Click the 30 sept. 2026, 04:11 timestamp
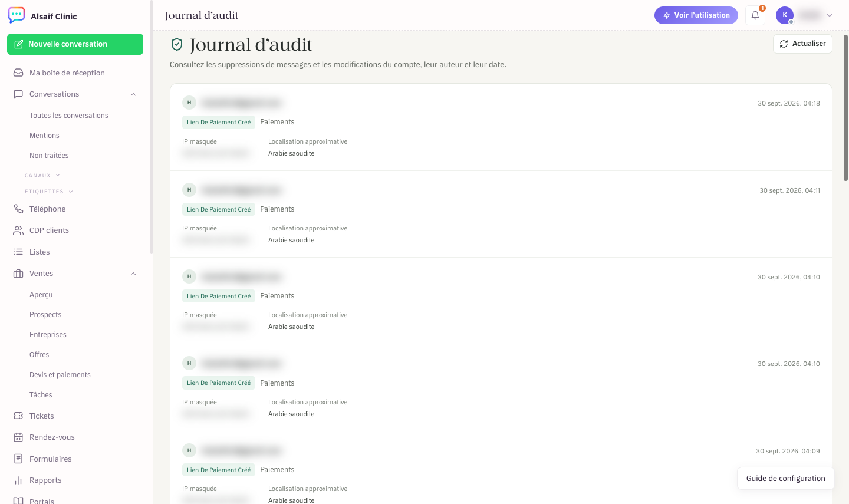Screen dimensions: 849x504 (789, 190)
